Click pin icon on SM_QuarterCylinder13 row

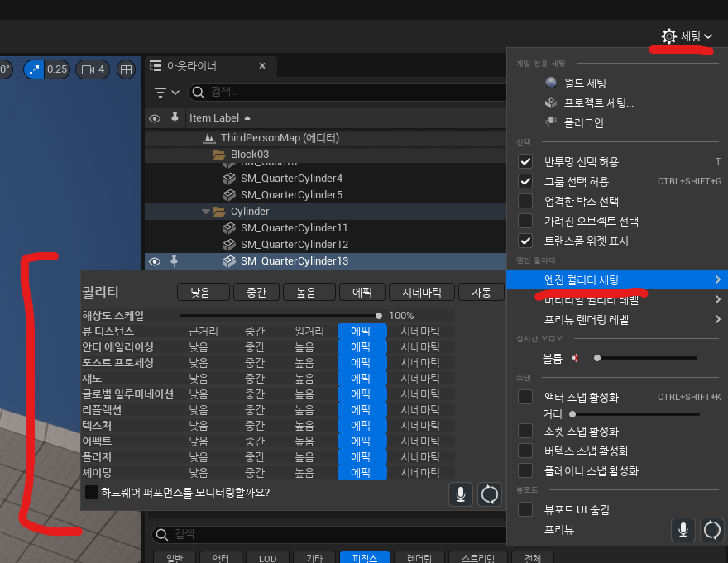tap(174, 261)
